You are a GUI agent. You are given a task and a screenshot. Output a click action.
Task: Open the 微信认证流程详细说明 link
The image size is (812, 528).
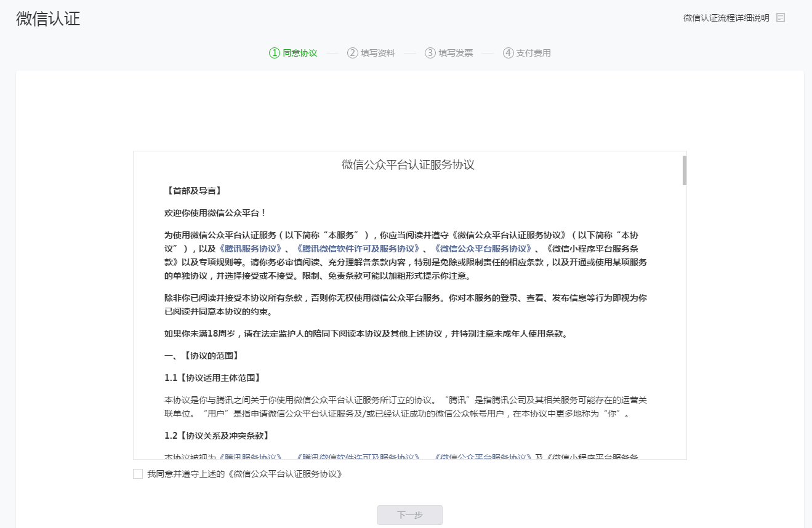tap(726, 17)
